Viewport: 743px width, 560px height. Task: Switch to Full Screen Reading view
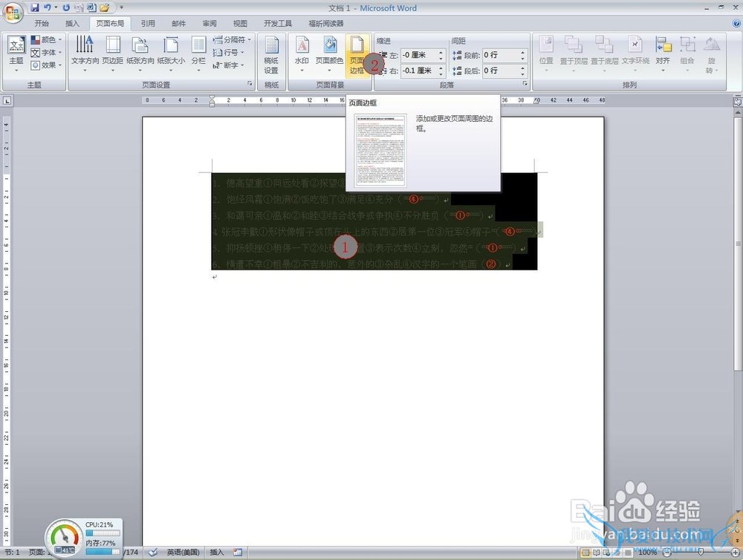click(597, 553)
